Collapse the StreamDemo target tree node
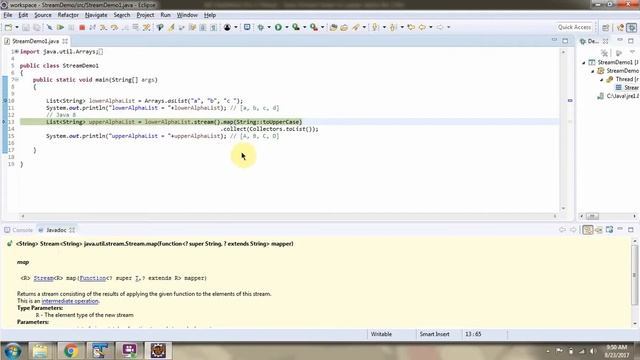The height and width of the screenshot is (360, 640). [x=593, y=71]
